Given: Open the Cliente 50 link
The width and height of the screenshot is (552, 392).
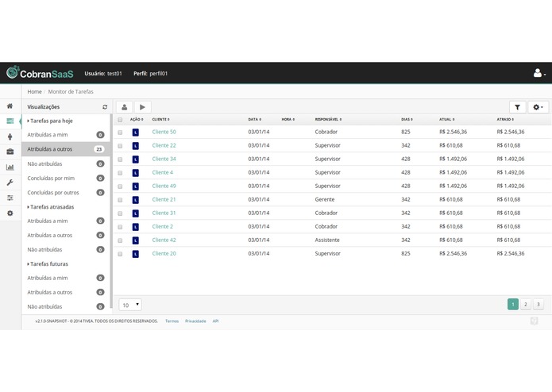Looking at the screenshot, I should pos(164,132).
